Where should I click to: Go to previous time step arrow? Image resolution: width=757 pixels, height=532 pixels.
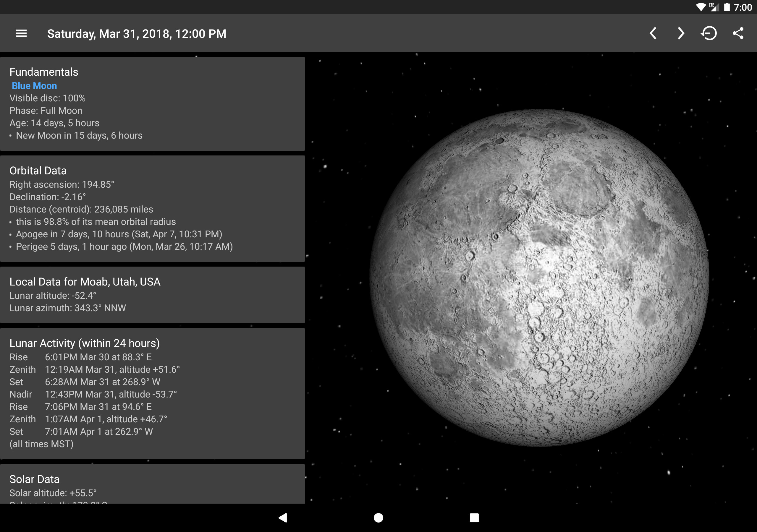653,33
